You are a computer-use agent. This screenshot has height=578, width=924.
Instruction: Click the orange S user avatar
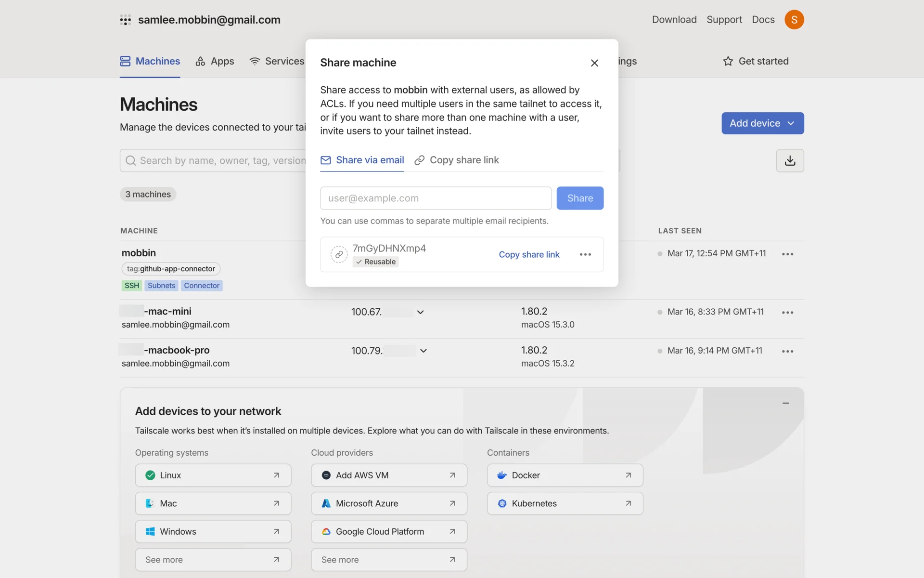[794, 20]
